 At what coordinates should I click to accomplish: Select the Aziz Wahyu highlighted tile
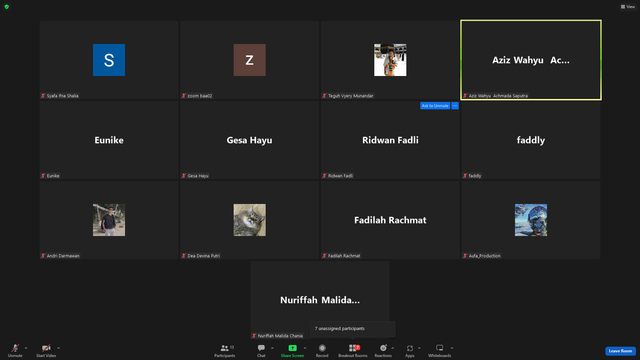click(531, 60)
